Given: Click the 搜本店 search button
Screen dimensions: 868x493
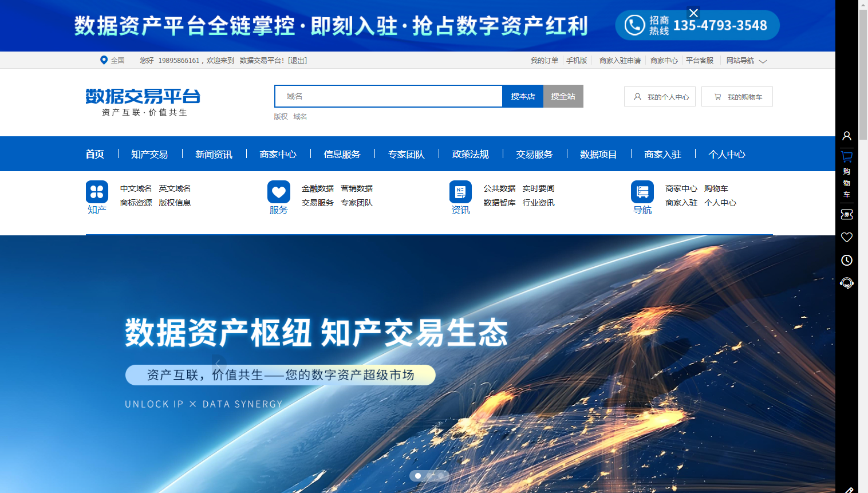Looking at the screenshot, I should [x=523, y=96].
